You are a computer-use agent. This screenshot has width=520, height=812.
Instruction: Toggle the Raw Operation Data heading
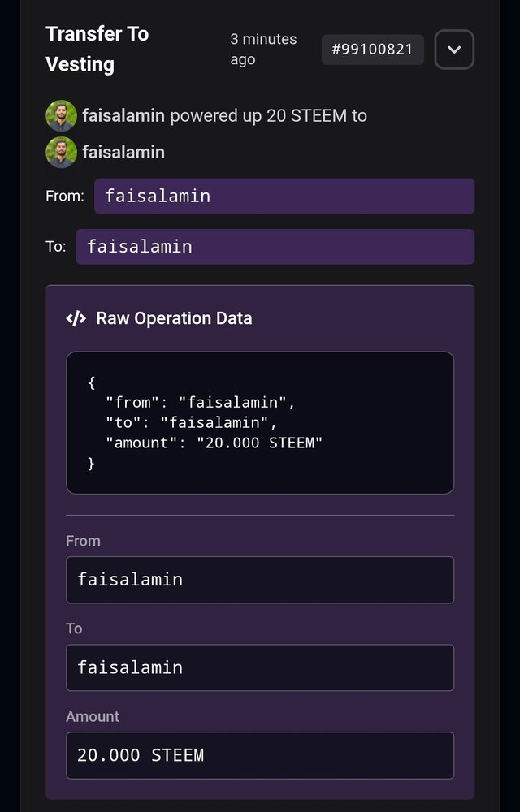[x=174, y=318]
